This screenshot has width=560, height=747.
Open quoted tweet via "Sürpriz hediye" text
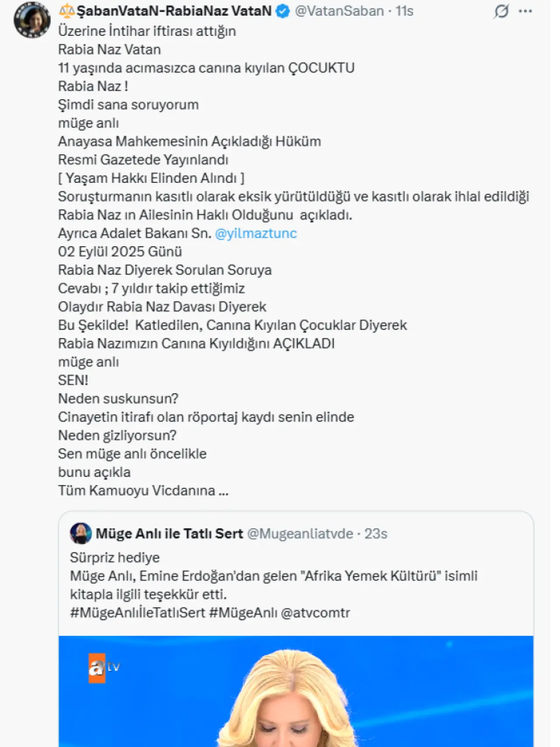pyautogui.click(x=115, y=558)
